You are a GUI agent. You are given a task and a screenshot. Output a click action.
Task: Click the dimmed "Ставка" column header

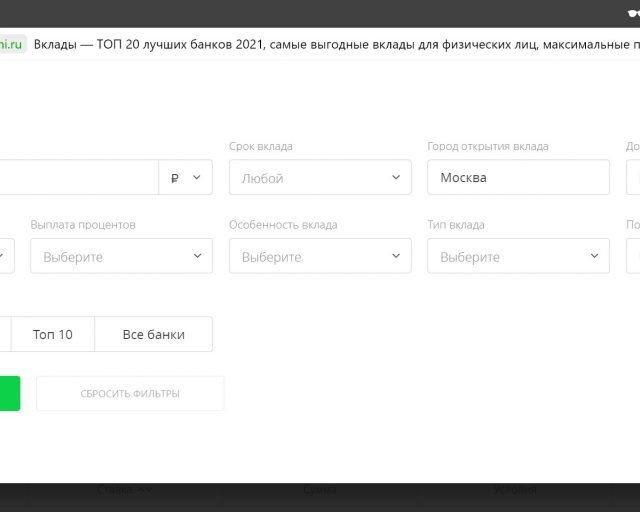click(x=125, y=490)
